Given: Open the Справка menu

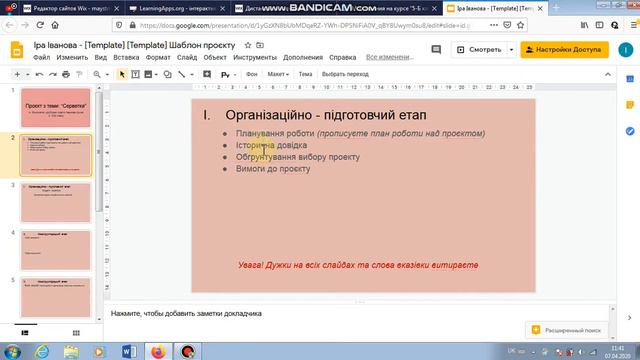Looking at the screenshot, I should click(342, 58).
